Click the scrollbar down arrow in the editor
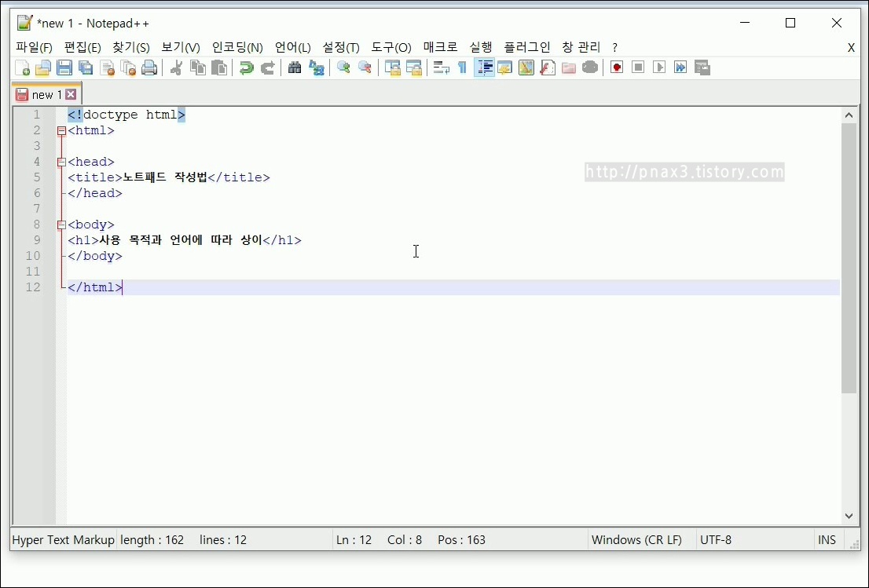The width and height of the screenshot is (869, 588). coord(849,516)
